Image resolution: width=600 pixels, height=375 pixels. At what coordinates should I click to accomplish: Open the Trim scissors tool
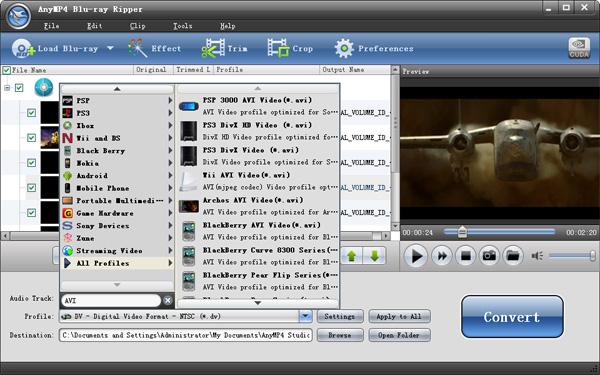tap(224, 49)
